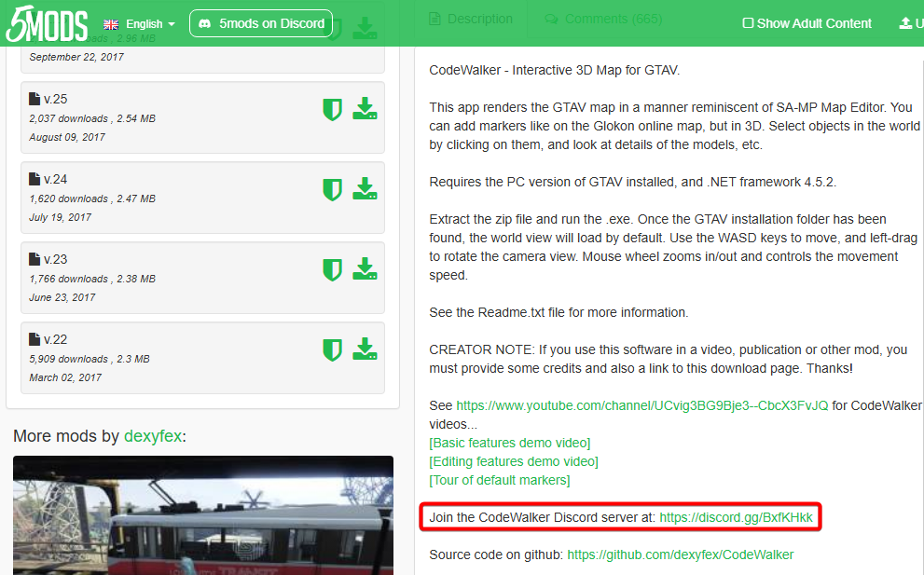The image size is (924, 575).
Task: Select the v.25 version title
Action: tap(55, 99)
